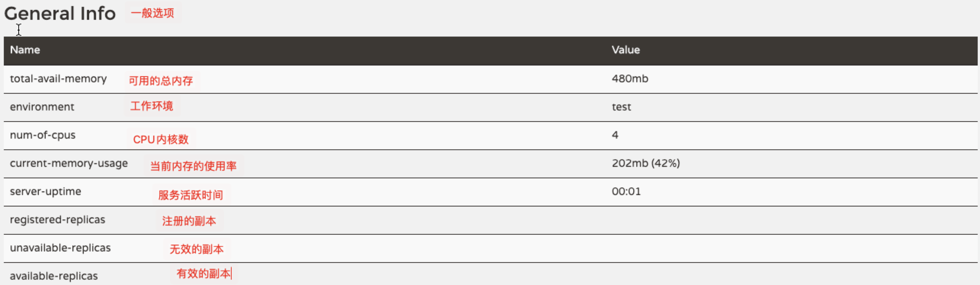The width and height of the screenshot is (980, 285).
Task: Click the 00:01 uptime value
Action: pyautogui.click(x=626, y=191)
